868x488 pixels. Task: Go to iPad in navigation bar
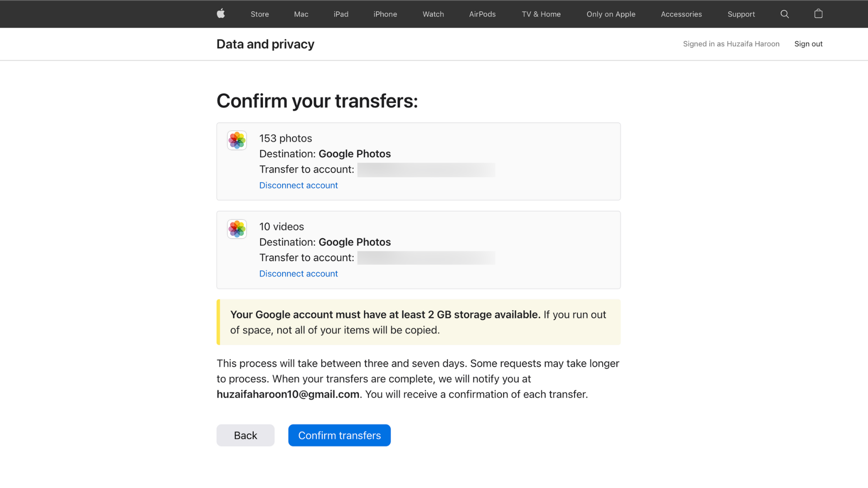[341, 14]
